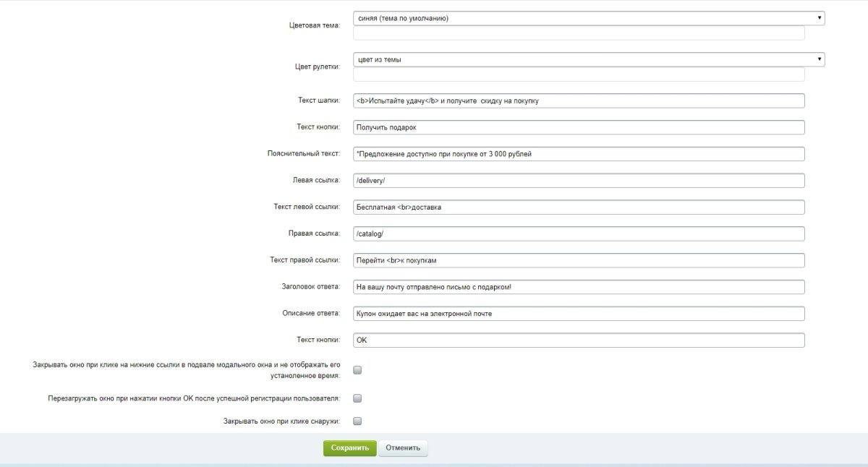Toggle 'Перезагружать окно при нажатии кнопки OK' checkbox
868x467 pixels.
pos(357,398)
